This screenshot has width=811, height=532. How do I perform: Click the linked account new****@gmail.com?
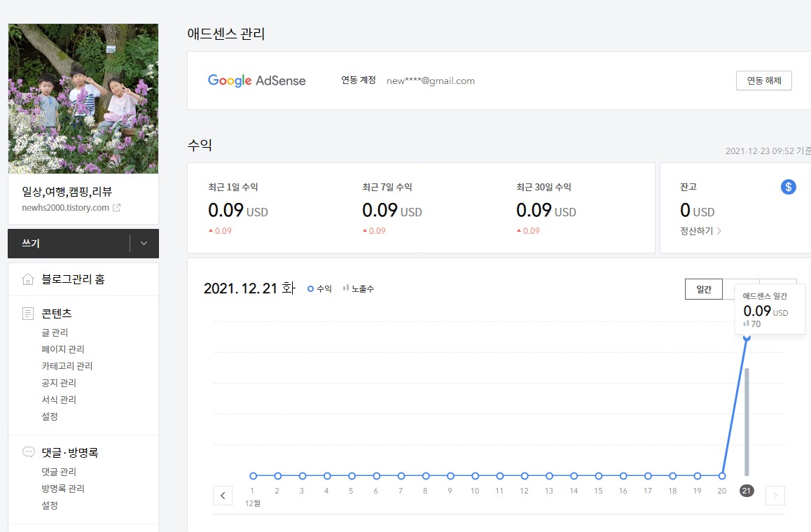[x=430, y=80]
